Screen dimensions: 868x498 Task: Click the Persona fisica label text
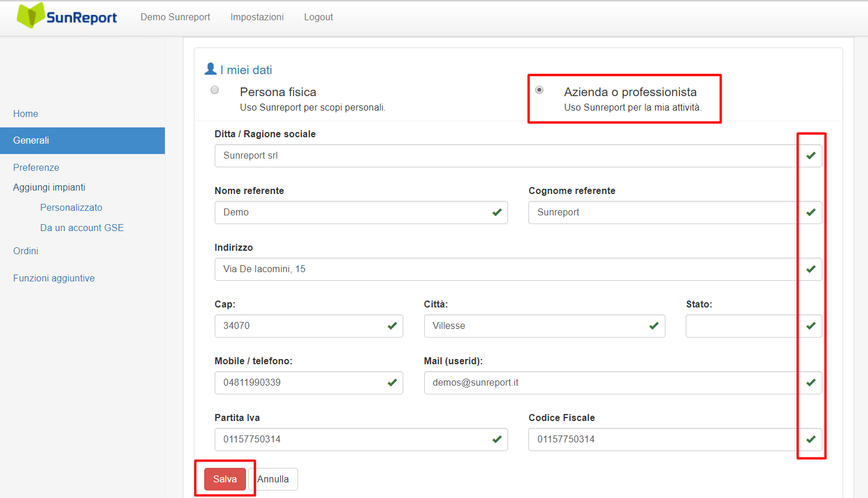[278, 92]
